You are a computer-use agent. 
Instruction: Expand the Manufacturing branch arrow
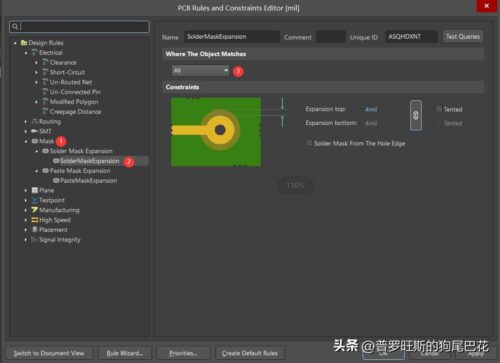point(26,210)
